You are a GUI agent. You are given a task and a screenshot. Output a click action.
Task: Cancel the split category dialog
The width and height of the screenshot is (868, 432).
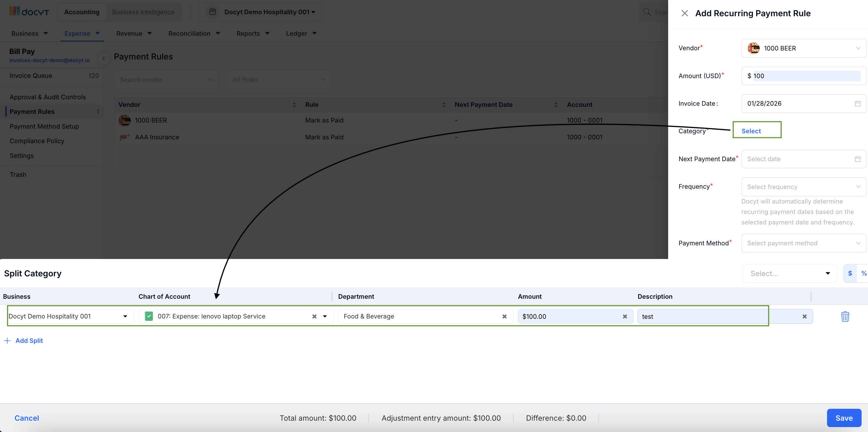pyautogui.click(x=27, y=417)
